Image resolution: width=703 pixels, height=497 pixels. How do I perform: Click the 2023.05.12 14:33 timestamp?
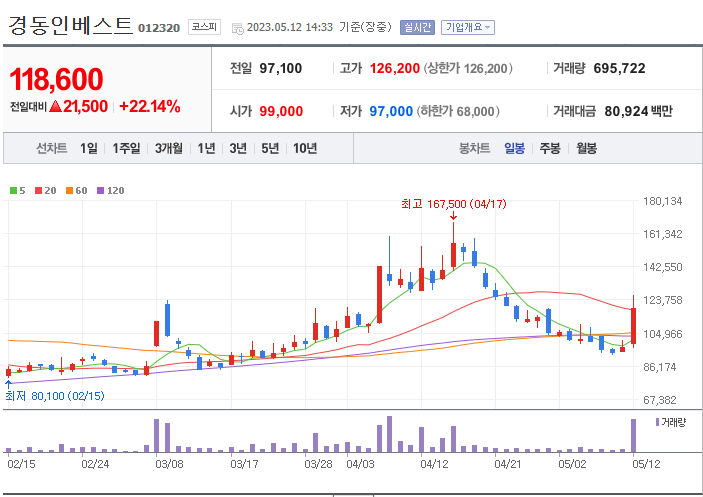[x=290, y=27]
